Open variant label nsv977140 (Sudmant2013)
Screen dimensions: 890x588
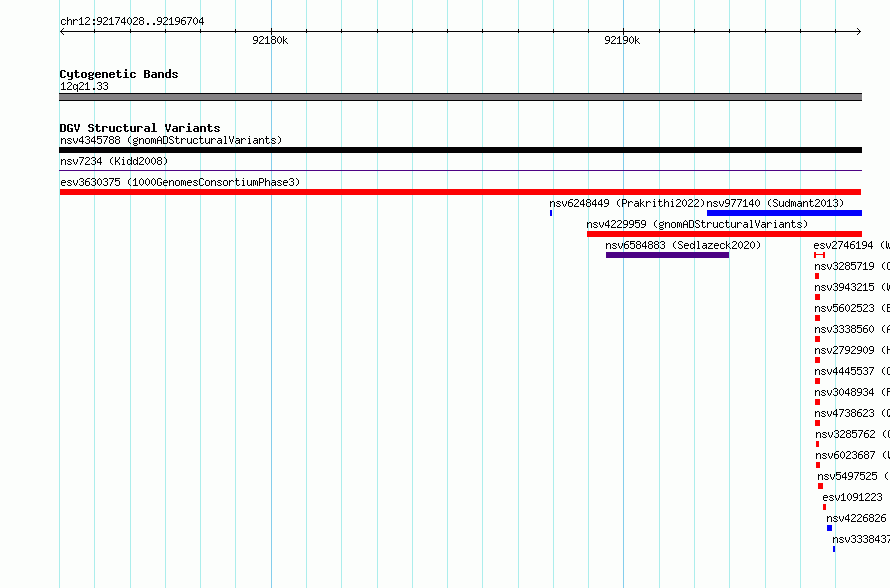[775, 203]
